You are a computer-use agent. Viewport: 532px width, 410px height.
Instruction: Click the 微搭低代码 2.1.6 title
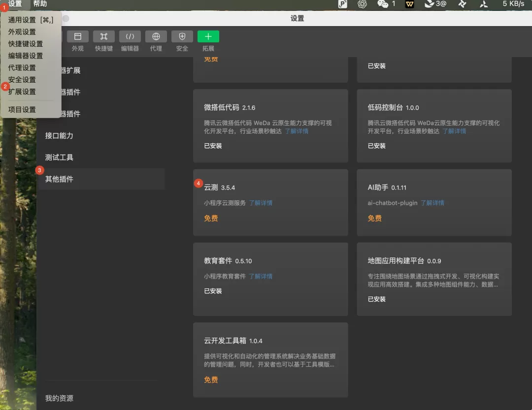tap(230, 107)
